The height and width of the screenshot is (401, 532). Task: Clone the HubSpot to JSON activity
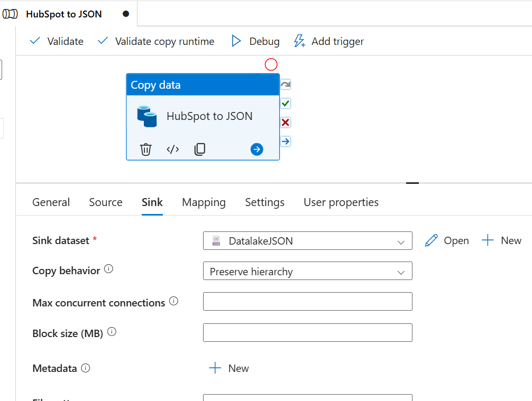199,150
